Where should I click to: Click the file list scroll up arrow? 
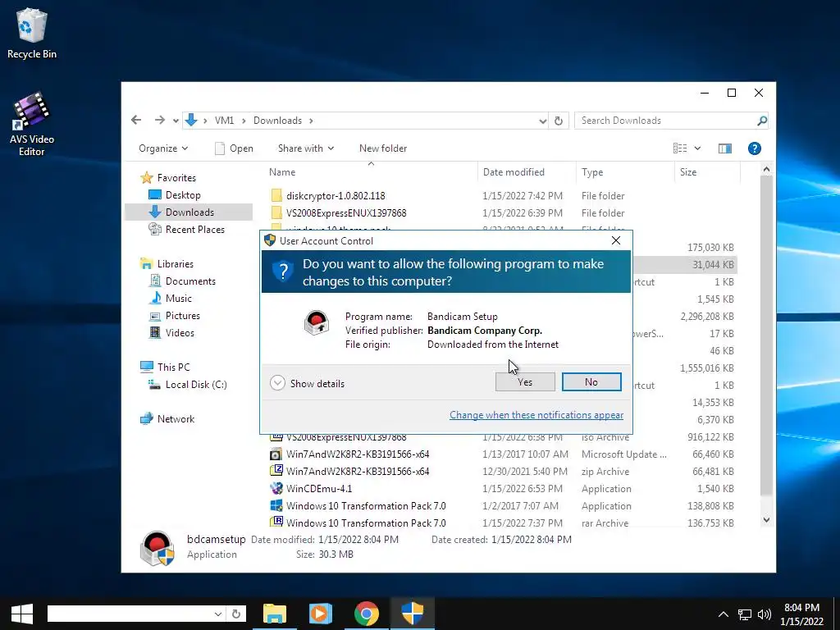[766, 169]
